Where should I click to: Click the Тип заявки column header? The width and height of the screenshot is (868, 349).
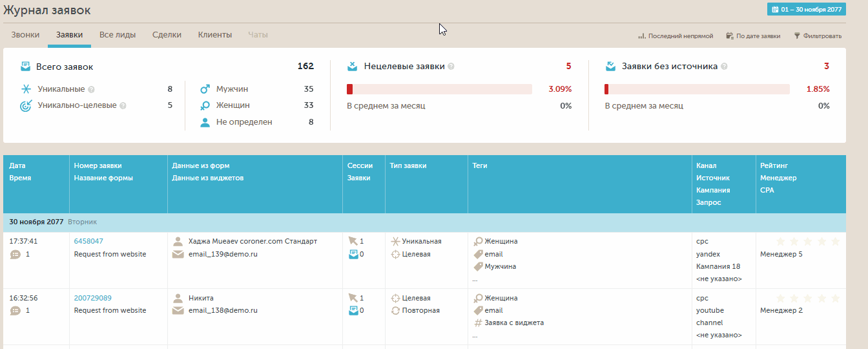[426, 184]
